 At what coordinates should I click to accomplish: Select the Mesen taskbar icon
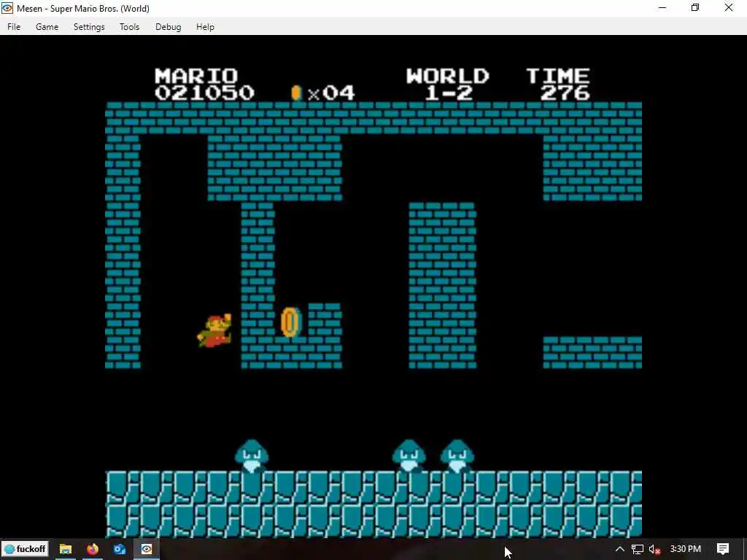pyautogui.click(x=146, y=549)
